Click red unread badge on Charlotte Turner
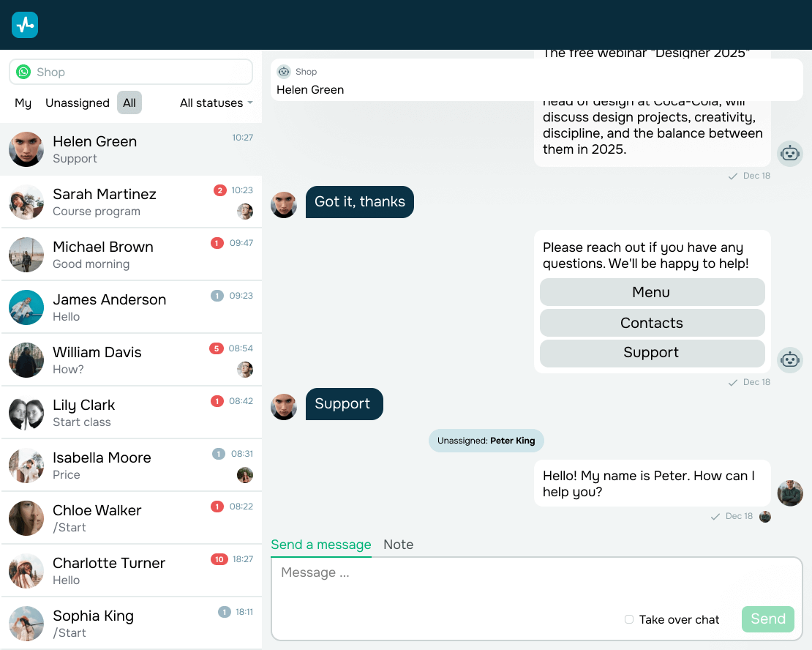This screenshot has width=812, height=650. 219,559
